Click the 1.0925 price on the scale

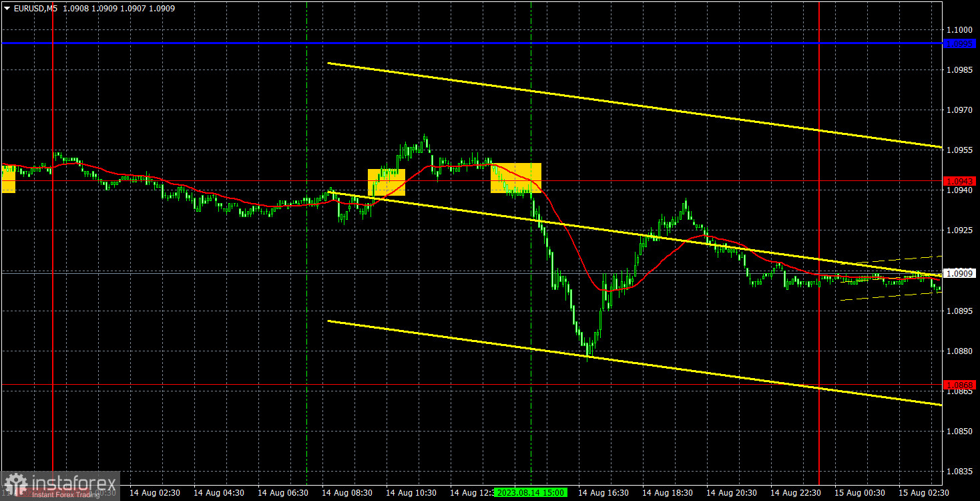pyautogui.click(x=959, y=230)
